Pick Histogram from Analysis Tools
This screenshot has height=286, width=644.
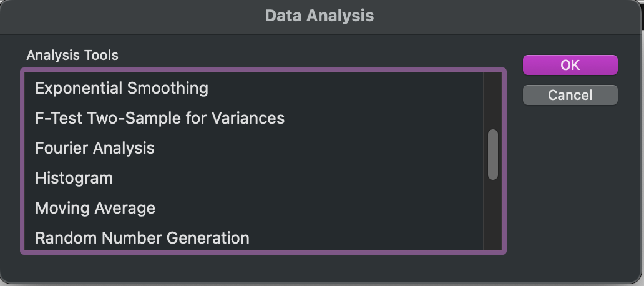(x=254, y=179)
